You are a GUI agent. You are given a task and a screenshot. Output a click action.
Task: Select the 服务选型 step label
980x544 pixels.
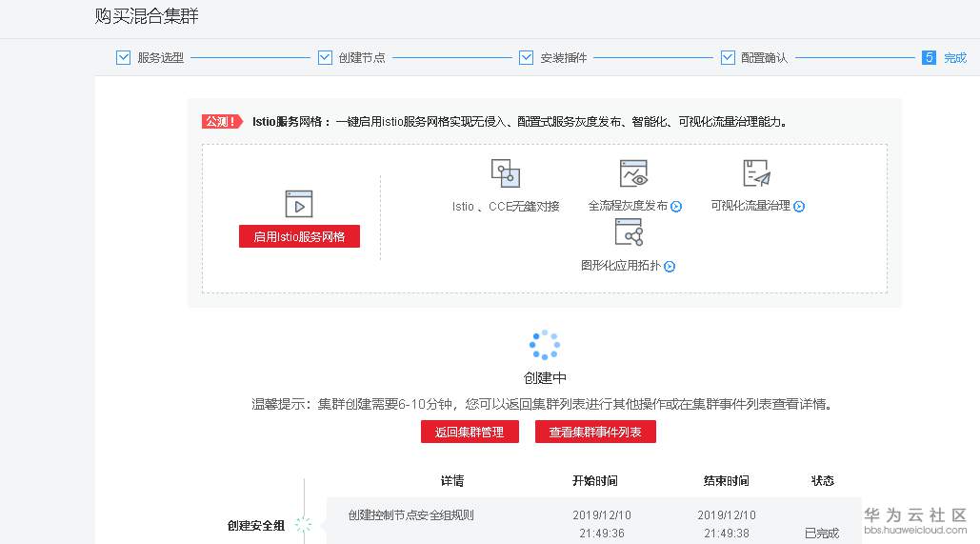(161, 57)
